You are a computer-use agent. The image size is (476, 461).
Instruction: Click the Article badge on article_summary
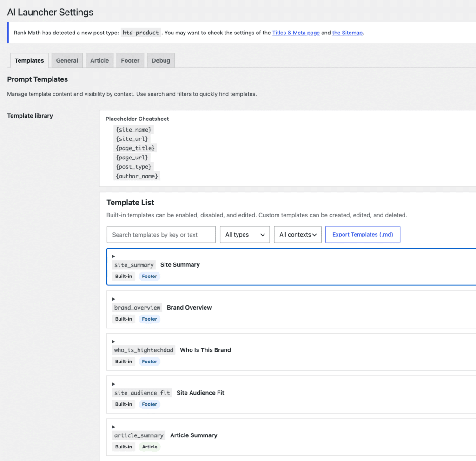point(150,447)
